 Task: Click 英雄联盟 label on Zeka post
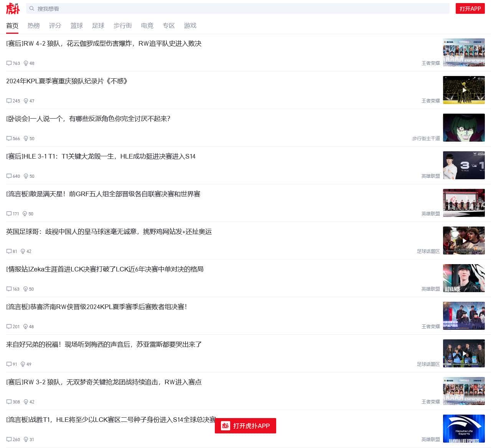point(431,289)
